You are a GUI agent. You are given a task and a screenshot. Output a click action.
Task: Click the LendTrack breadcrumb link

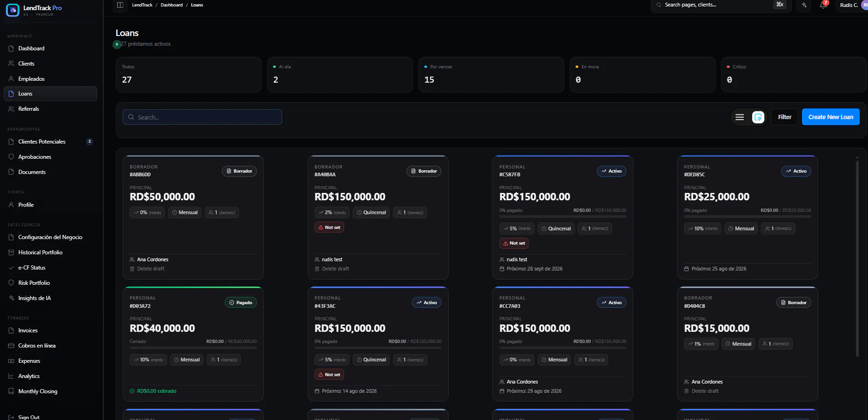tap(142, 5)
